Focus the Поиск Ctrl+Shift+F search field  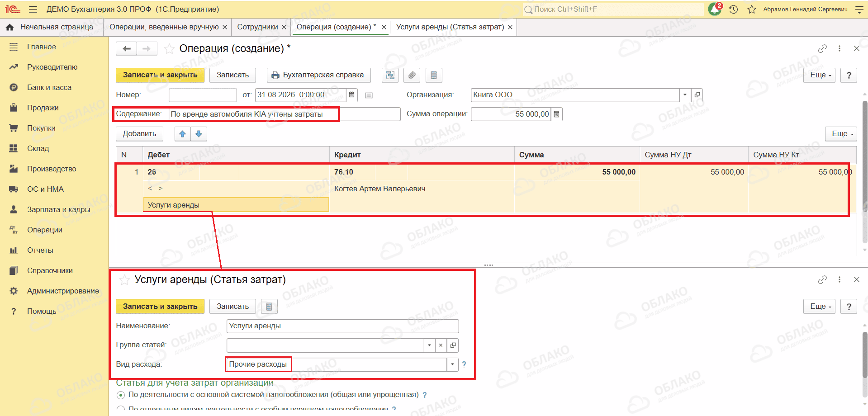613,9
